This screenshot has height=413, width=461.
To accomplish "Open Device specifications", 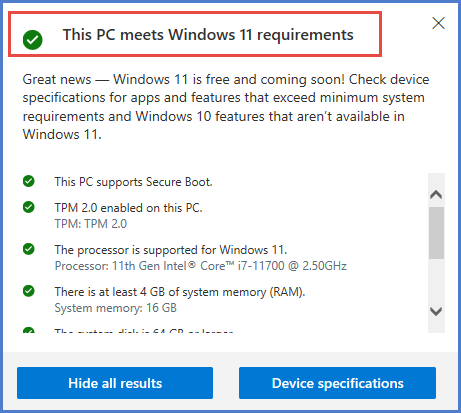I will click(337, 383).
